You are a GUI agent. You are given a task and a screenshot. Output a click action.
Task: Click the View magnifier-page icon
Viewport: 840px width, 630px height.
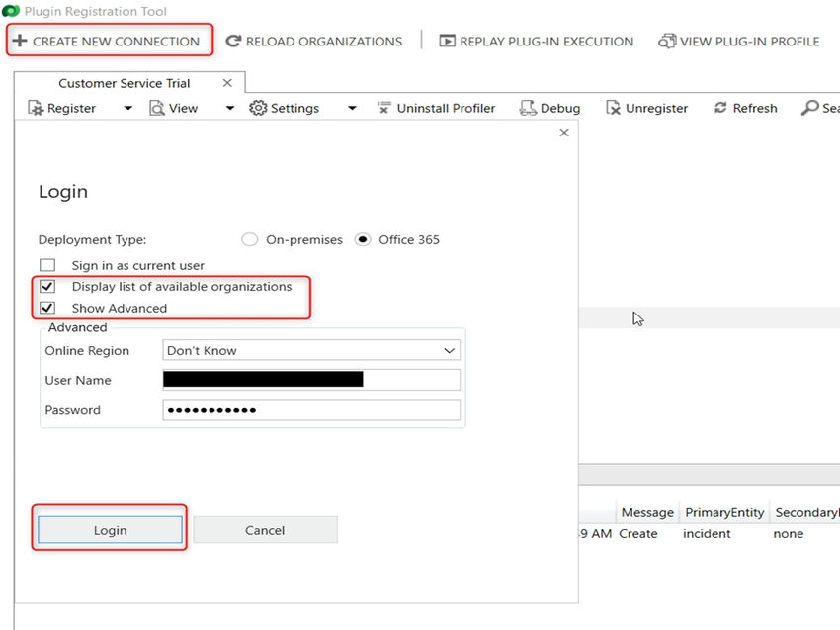pyautogui.click(x=157, y=108)
